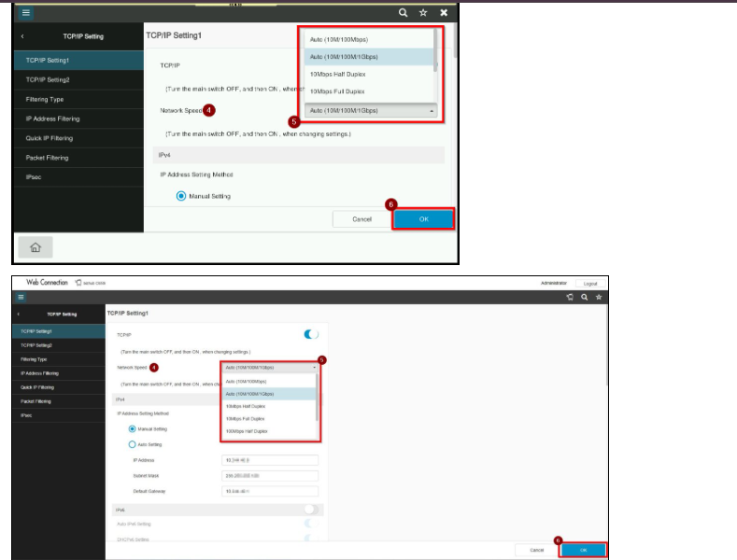Viewport: 737px width, 560px height.
Task: Click the star favorites icon in top panel
Action: coord(423,13)
